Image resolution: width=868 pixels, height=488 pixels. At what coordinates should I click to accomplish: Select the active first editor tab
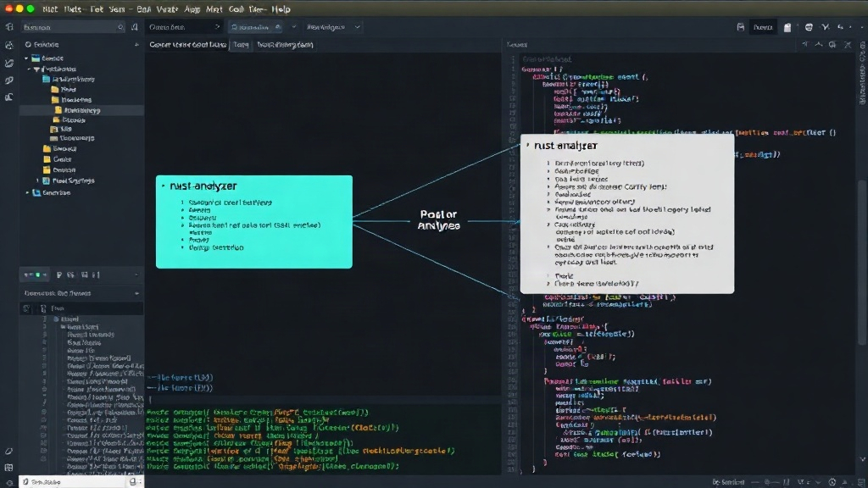click(187, 45)
